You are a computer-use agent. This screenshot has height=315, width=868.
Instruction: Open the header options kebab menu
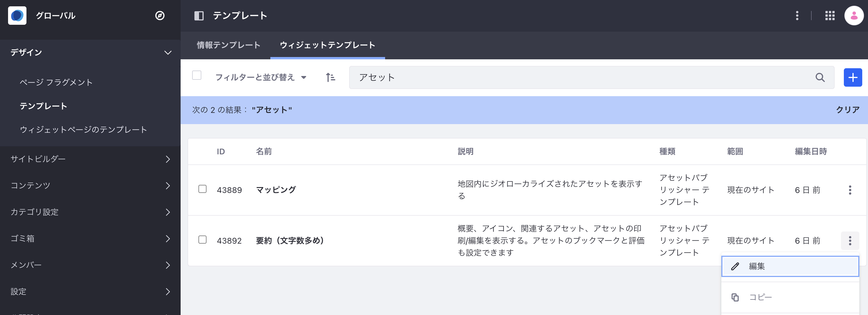click(797, 16)
